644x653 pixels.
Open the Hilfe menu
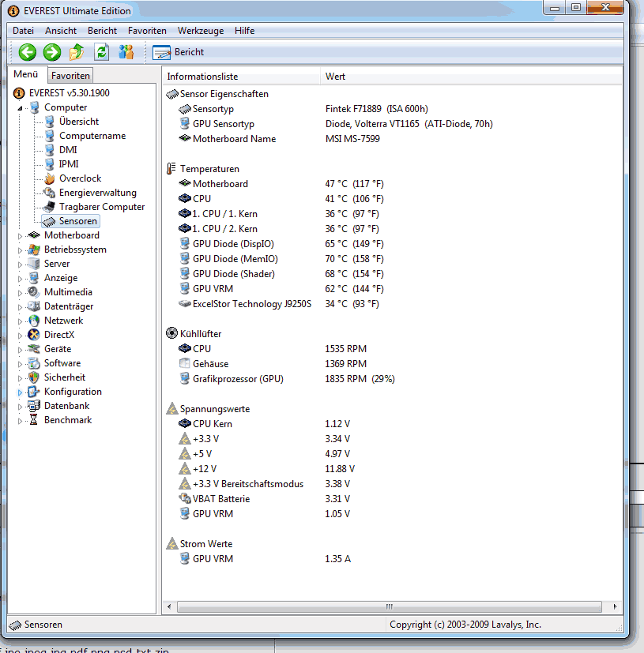click(244, 31)
